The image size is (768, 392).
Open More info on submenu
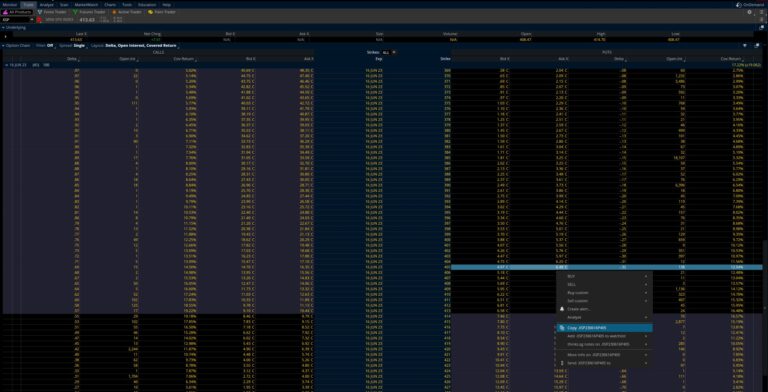coord(604,355)
